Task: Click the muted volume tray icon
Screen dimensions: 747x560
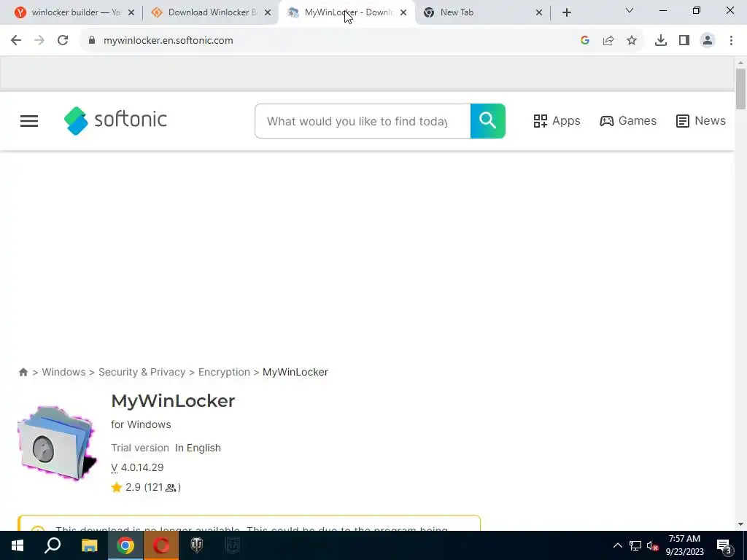Action: pyautogui.click(x=652, y=545)
